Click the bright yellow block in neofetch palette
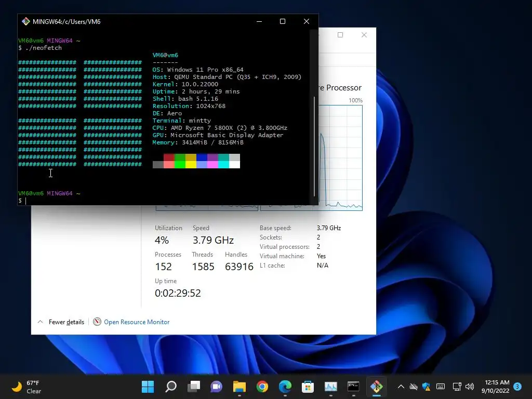 point(191,165)
